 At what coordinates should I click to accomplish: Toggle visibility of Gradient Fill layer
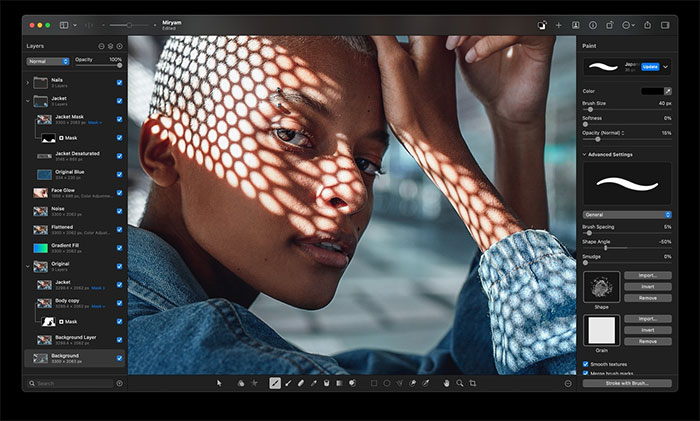pos(119,247)
